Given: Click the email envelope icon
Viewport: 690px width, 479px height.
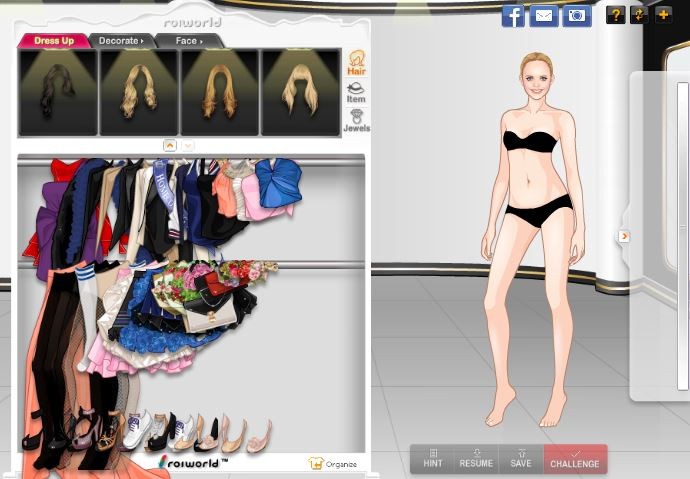Looking at the screenshot, I should pos(543,15).
